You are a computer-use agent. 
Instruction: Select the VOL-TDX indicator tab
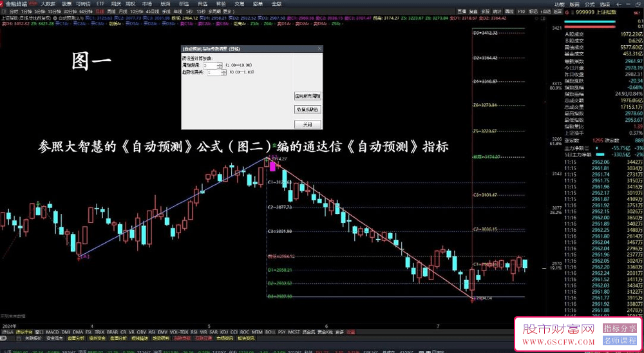coord(179,332)
